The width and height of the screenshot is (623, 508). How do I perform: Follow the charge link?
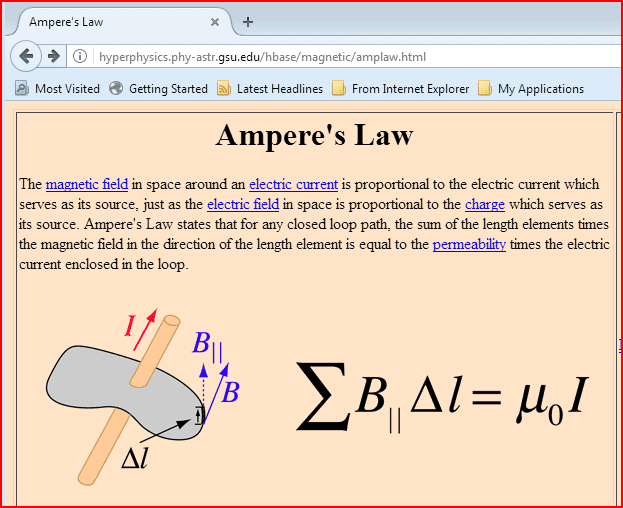tap(485, 204)
